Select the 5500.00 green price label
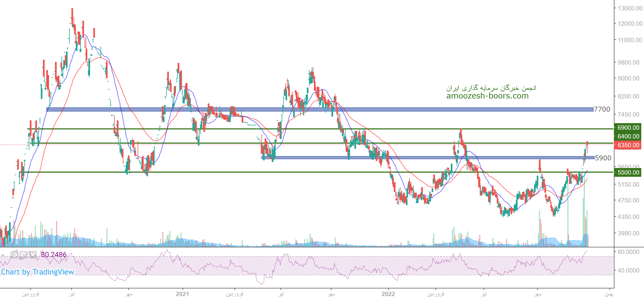Viewport: 644px width, 298px height. [x=628, y=172]
